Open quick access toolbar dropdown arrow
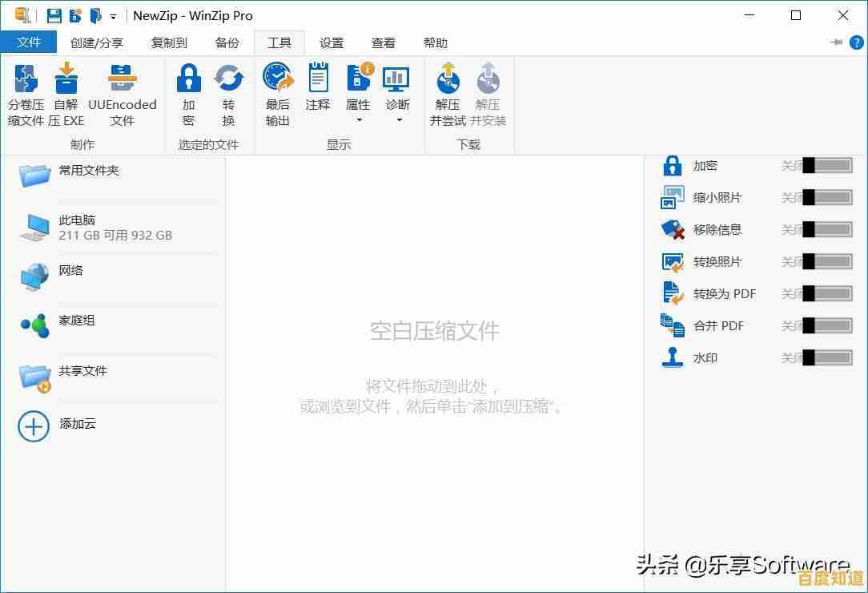868x593 pixels. (x=111, y=15)
